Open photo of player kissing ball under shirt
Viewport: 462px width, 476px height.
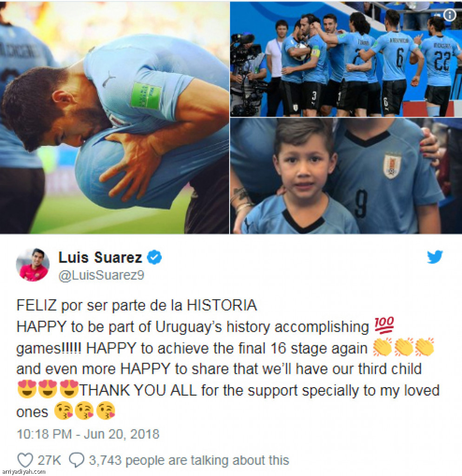pyautogui.click(x=114, y=118)
